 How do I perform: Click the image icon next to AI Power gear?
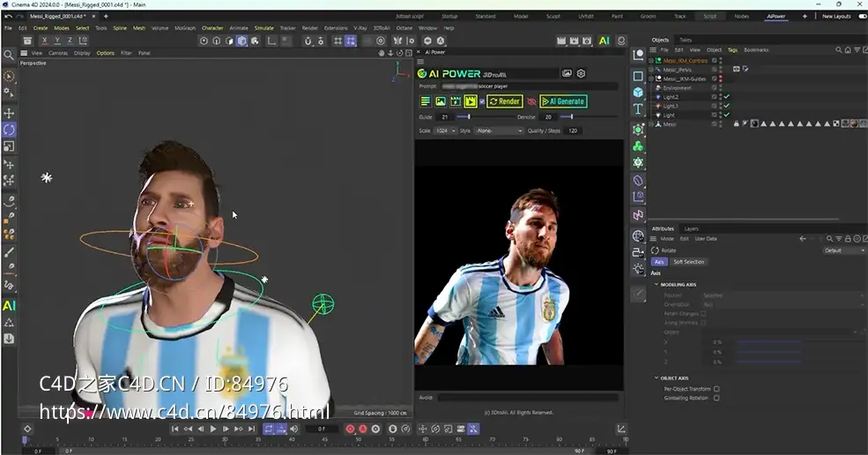coord(567,73)
